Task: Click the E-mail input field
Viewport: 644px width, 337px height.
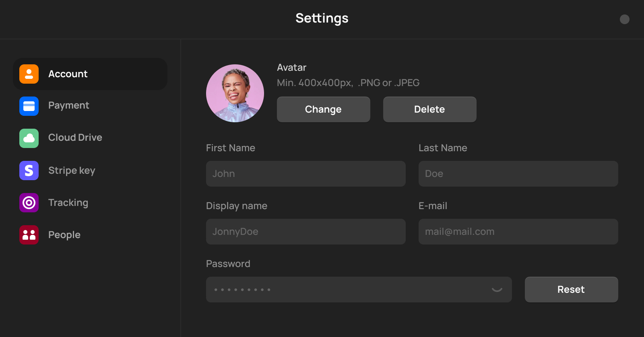Action: click(x=518, y=232)
